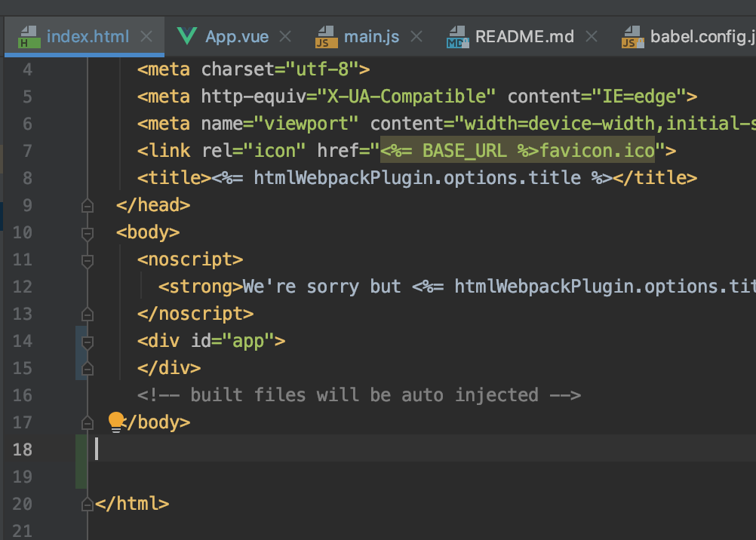Collapse the body tag fold marker
Image resolution: width=756 pixels, height=540 pixels.
88,233
